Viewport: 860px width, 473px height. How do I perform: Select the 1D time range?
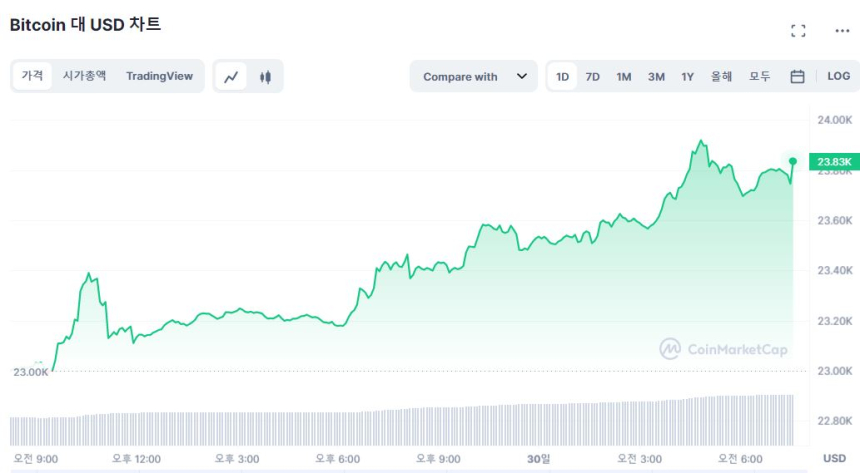tap(563, 76)
